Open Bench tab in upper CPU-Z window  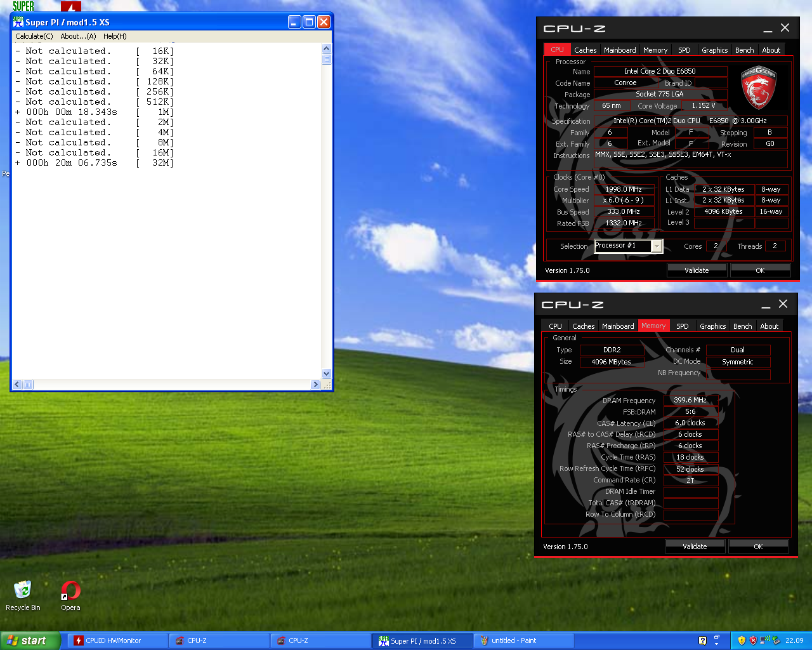[x=745, y=50]
